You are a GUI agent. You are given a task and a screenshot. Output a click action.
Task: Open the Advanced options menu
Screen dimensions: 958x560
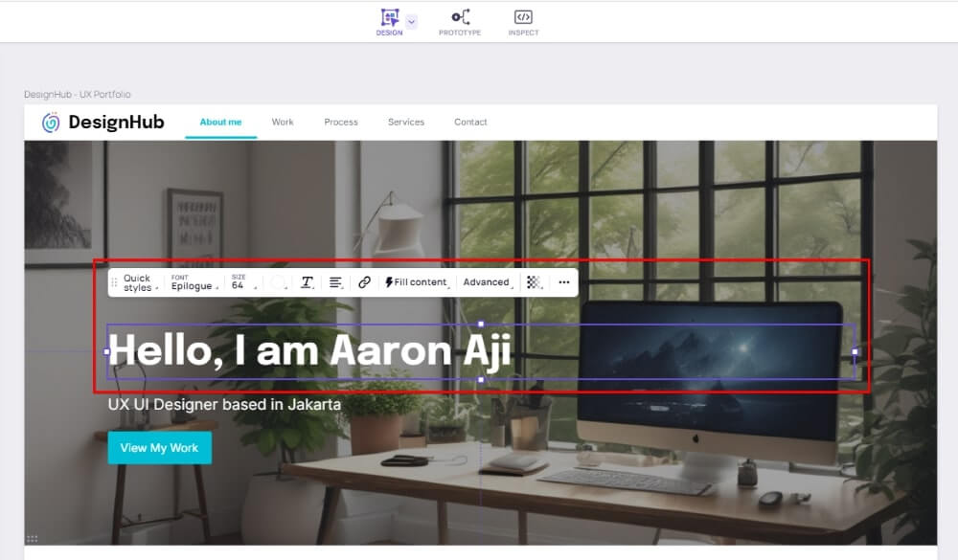coord(487,282)
